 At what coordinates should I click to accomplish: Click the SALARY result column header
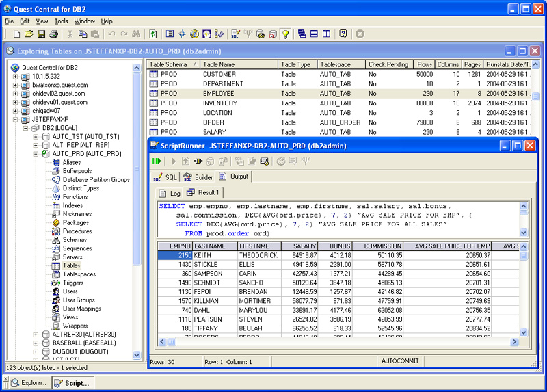tap(299, 246)
